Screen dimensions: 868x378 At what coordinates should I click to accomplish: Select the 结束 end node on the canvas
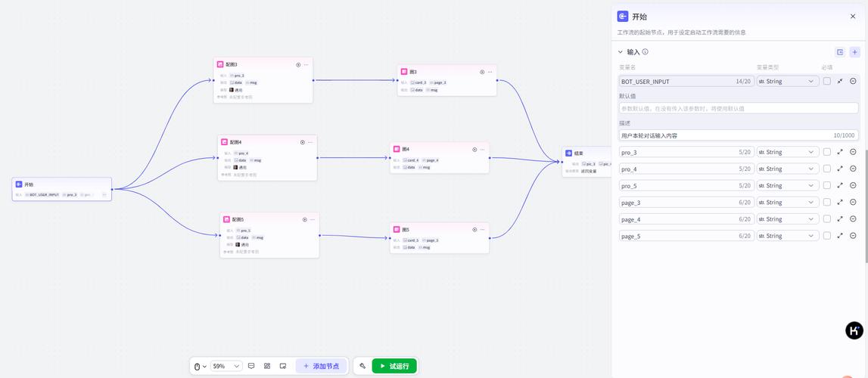579,153
